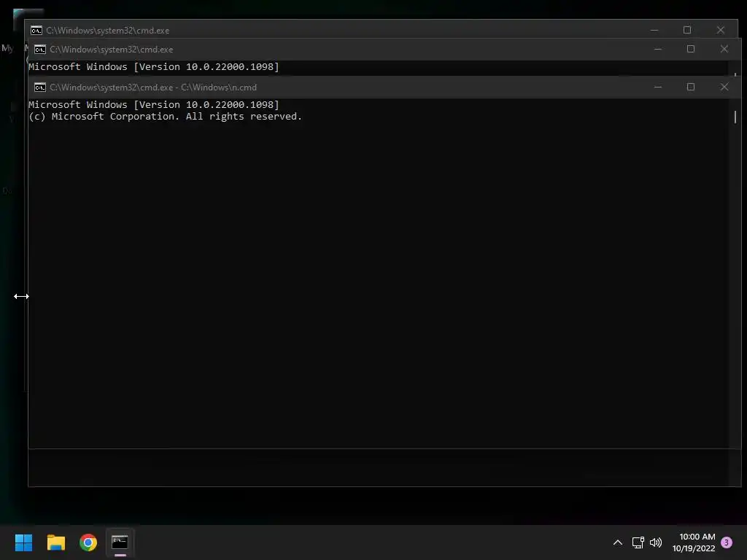Click the cmd icon in the n.cmd window title bar
The image size is (747, 560).
[x=40, y=87]
